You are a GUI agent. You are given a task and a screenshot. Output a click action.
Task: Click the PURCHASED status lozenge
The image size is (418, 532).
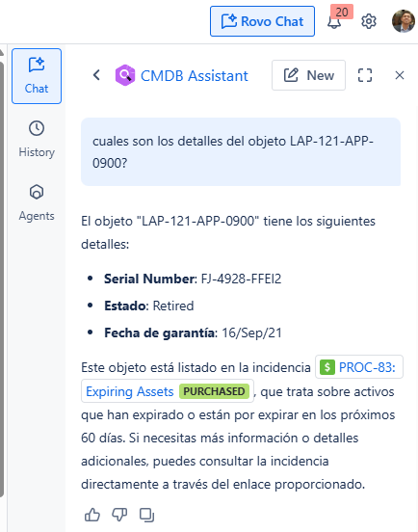[214, 391]
